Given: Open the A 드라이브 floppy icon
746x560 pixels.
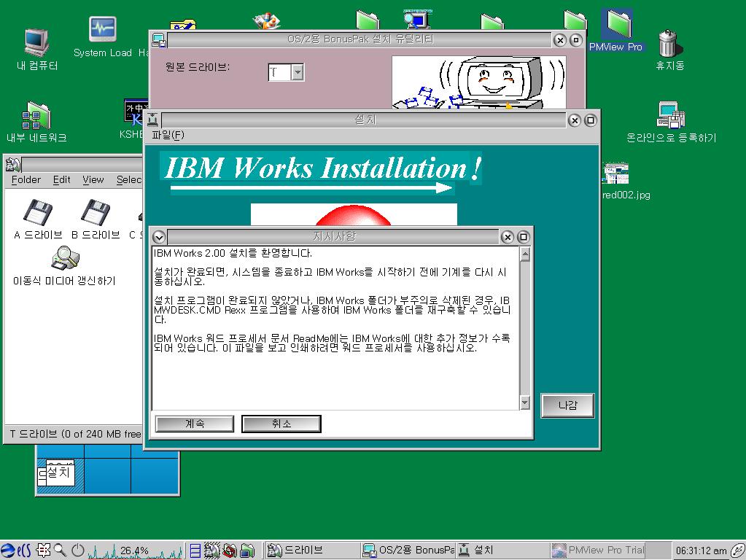Looking at the screenshot, I should [38, 219].
